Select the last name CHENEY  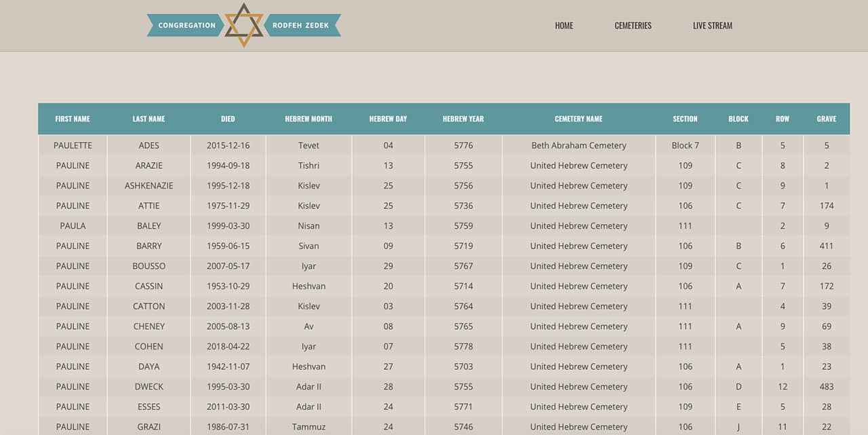149,326
